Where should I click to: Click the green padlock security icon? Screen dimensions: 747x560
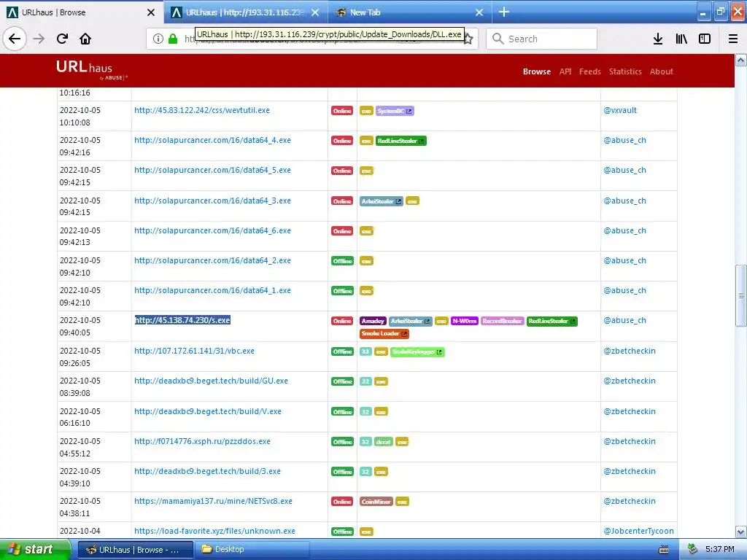(x=173, y=39)
